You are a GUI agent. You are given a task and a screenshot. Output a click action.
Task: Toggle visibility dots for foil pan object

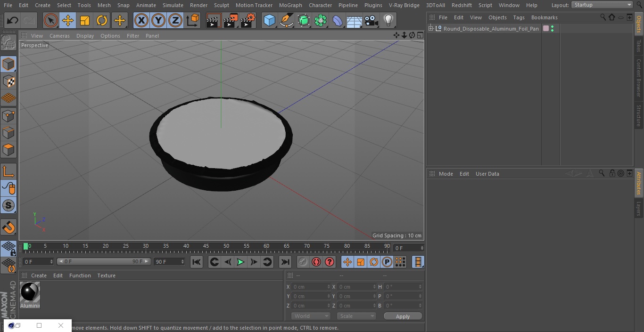(x=552, y=29)
